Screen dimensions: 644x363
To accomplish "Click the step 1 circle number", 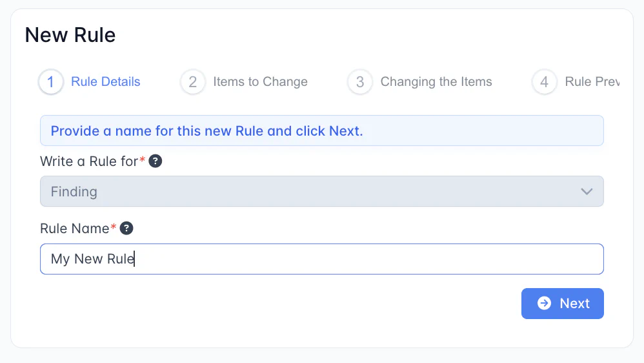I will (51, 82).
